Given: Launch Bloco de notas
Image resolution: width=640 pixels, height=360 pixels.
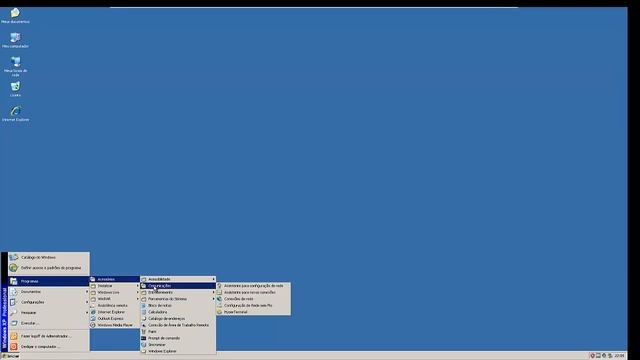Looking at the screenshot, I should pyautogui.click(x=178, y=305).
